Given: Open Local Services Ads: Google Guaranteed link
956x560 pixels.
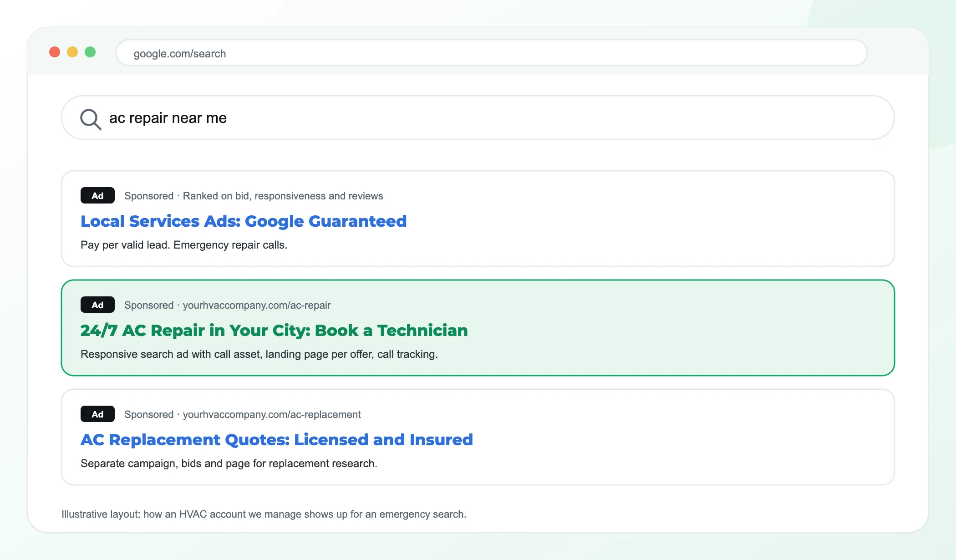Looking at the screenshot, I should point(244,221).
